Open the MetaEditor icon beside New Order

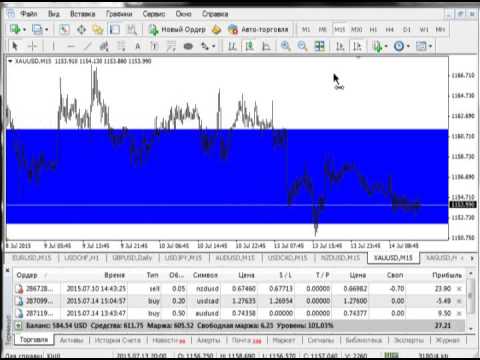click(216, 30)
